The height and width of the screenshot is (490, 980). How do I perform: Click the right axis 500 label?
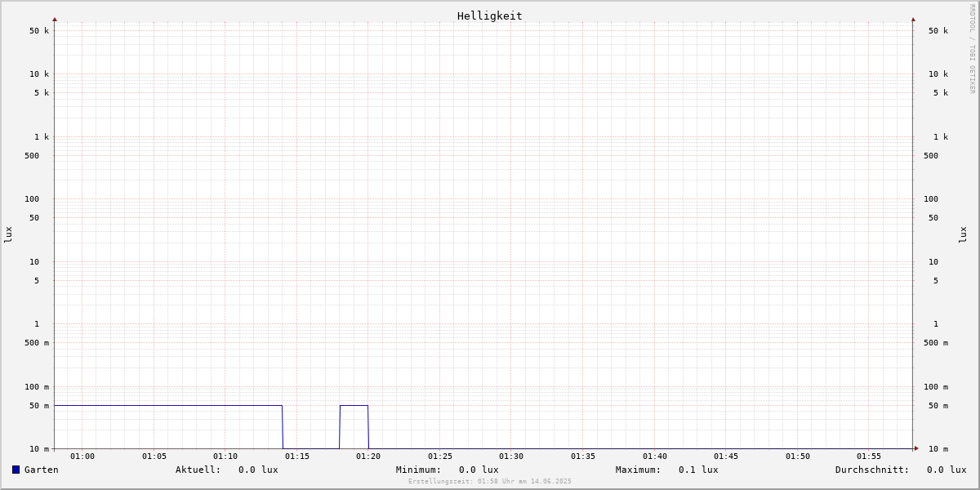click(931, 156)
